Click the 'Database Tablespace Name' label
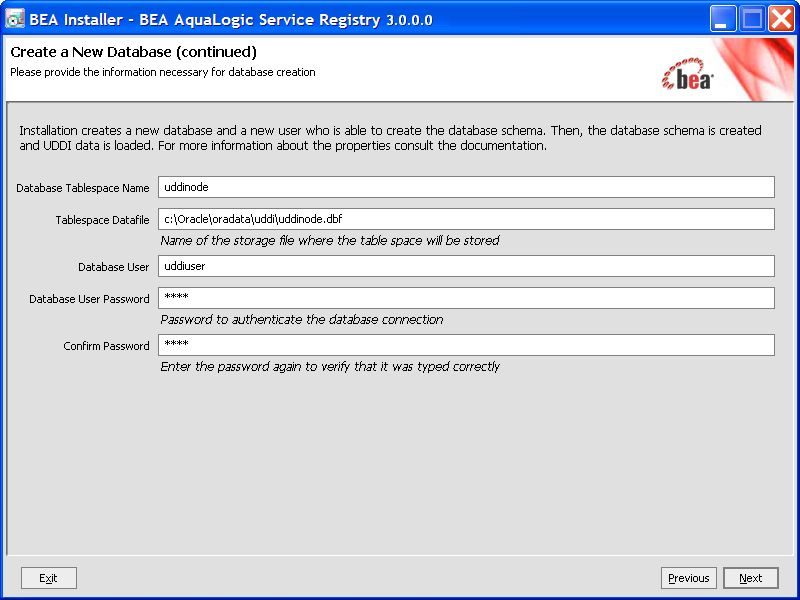Screen dimensions: 800x600 click(x=83, y=188)
